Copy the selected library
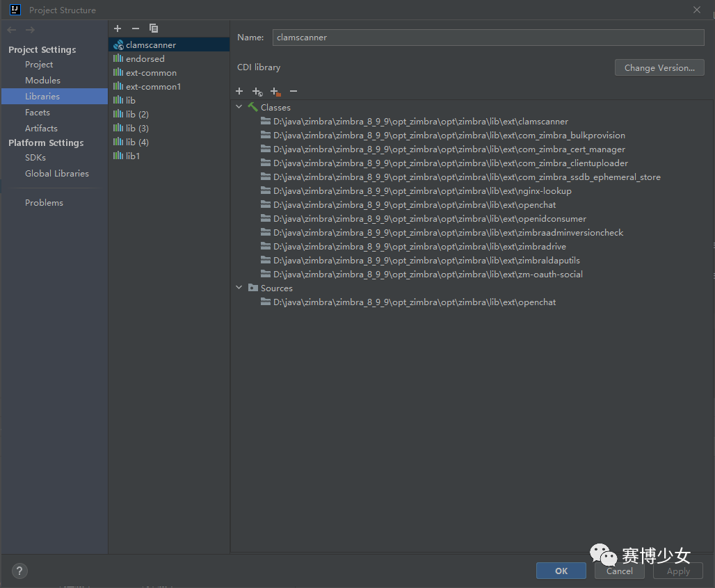715x588 pixels. 154,28
